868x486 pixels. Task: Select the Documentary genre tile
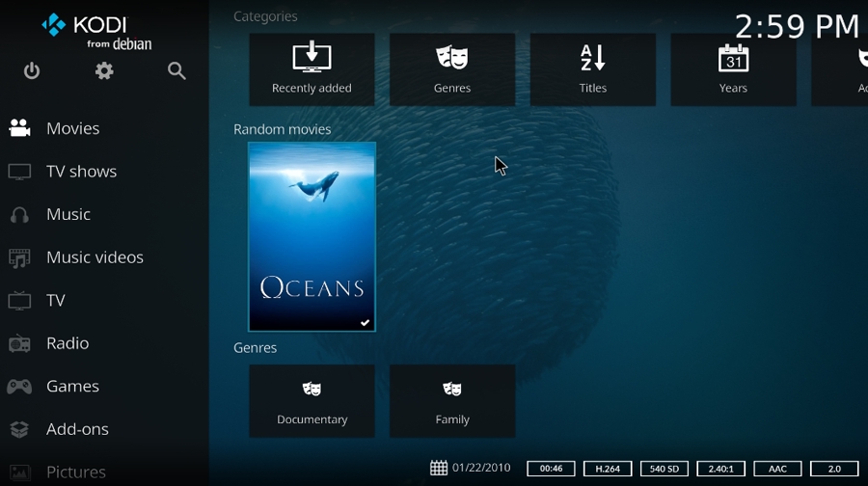pos(312,400)
